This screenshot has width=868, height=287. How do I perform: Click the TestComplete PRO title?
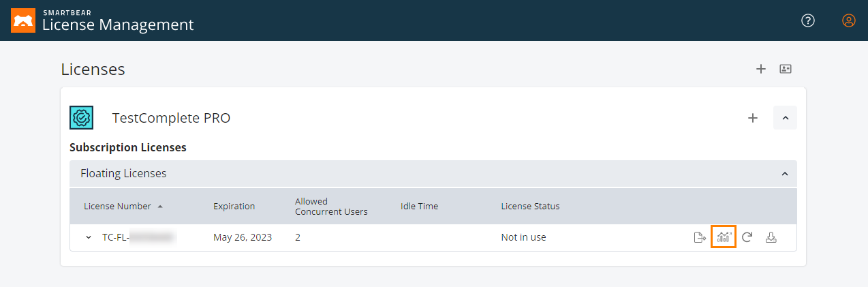171,118
